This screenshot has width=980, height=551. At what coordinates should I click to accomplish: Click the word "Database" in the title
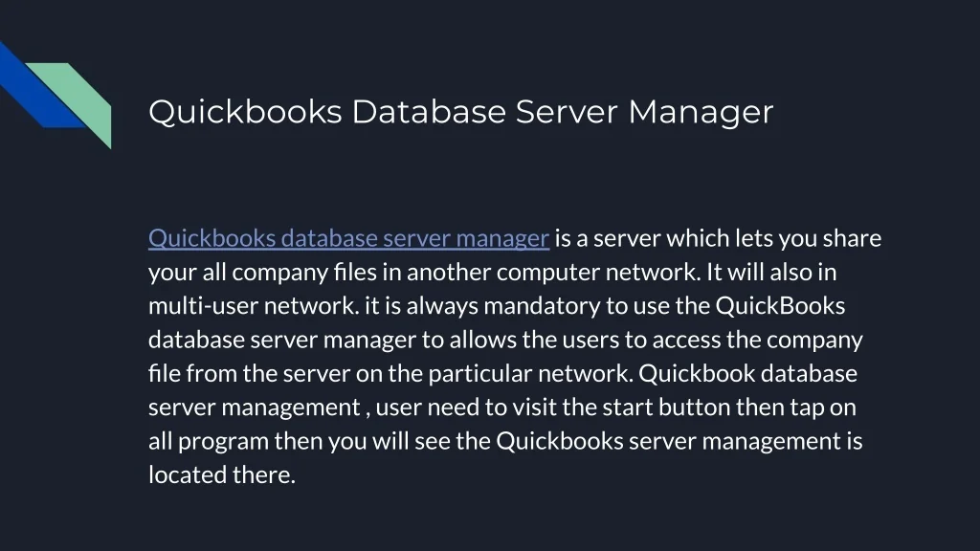pos(428,113)
